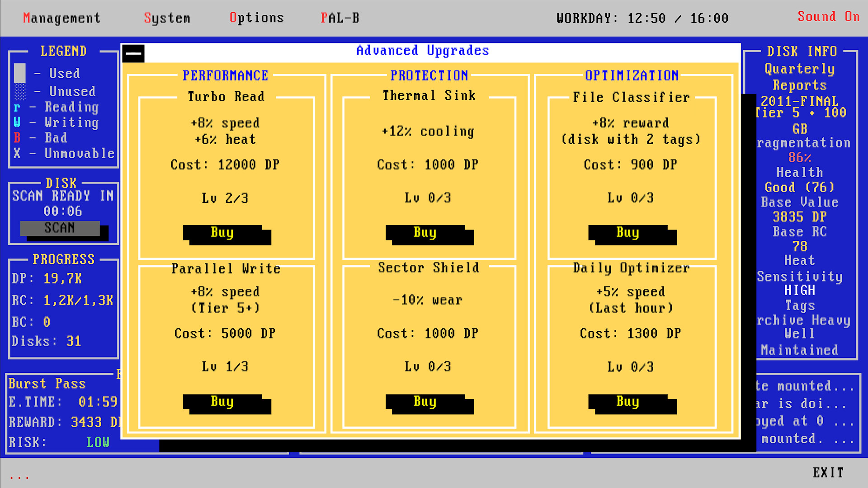The width and height of the screenshot is (868, 488).
Task: Click the 3835 DP base value
Action: (799, 217)
